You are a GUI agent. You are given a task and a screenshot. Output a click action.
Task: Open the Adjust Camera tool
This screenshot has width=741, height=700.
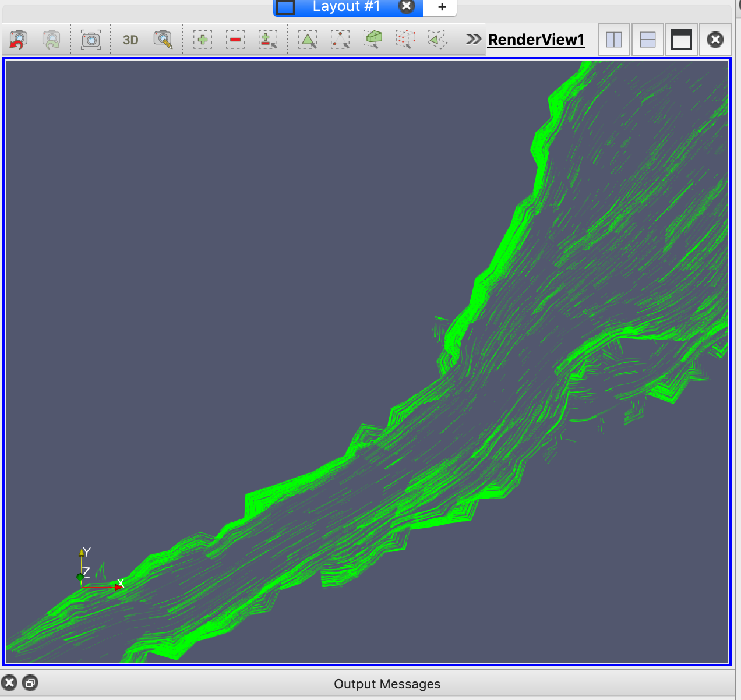point(163,40)
